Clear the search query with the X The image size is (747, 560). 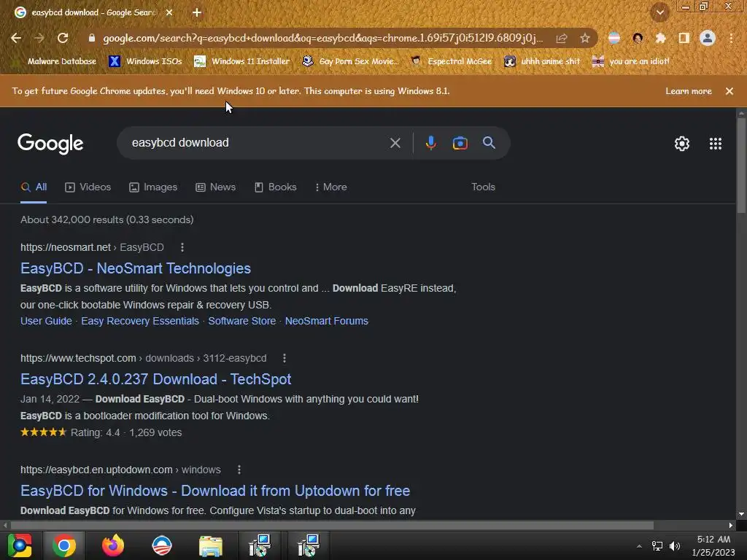click(x=395, y=143)
